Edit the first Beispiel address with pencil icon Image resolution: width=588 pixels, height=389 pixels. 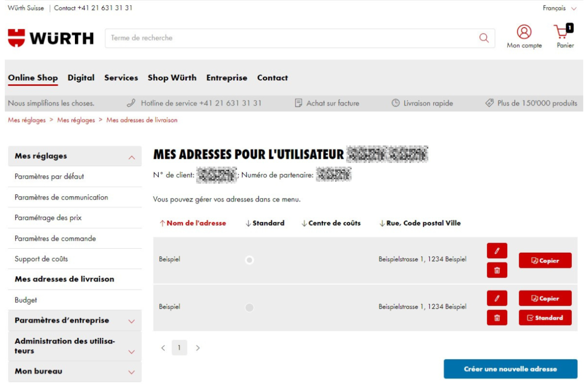[x=497, y=251]
